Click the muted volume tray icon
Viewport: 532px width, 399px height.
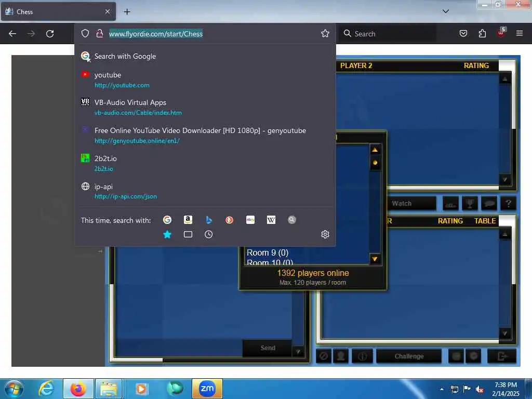(x=480, y=390)
